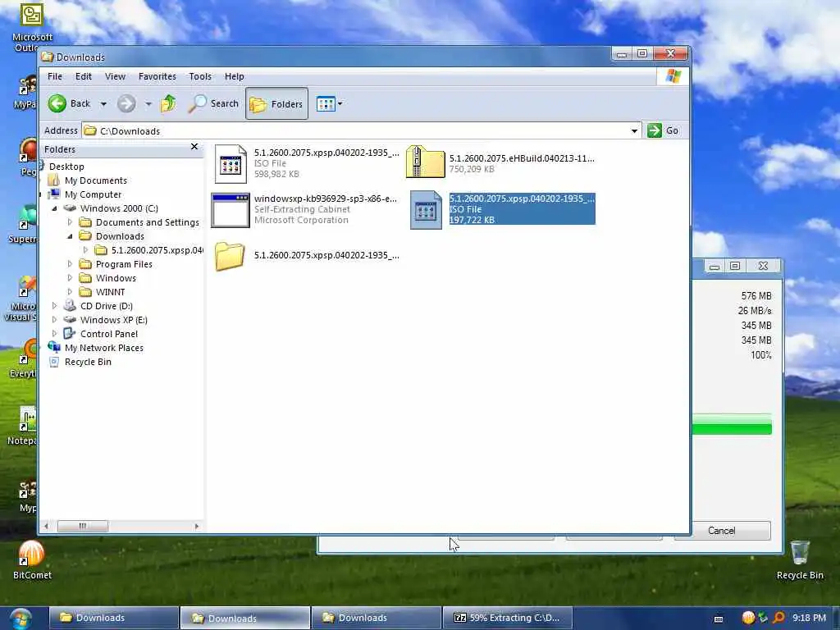The width and height of the screenshot is (840, 630).
Task: Click the taskbar clock 9:18 PM
Action: click(809, 618)
